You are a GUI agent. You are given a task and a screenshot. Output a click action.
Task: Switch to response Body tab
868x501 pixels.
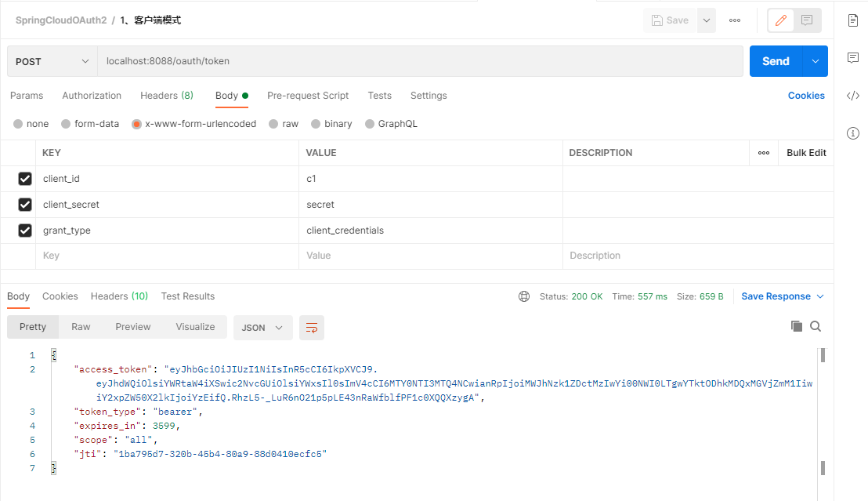[x=18, y=296]
